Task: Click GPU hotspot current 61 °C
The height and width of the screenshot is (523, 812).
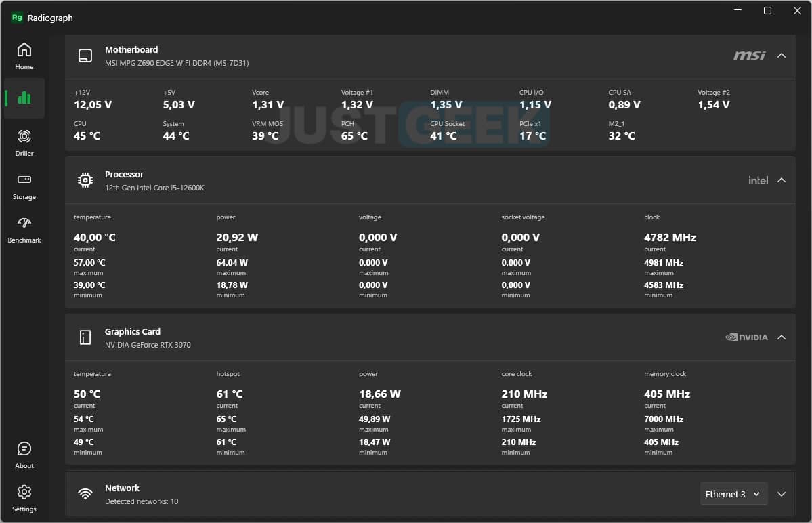Action: (x=230, y=394)
